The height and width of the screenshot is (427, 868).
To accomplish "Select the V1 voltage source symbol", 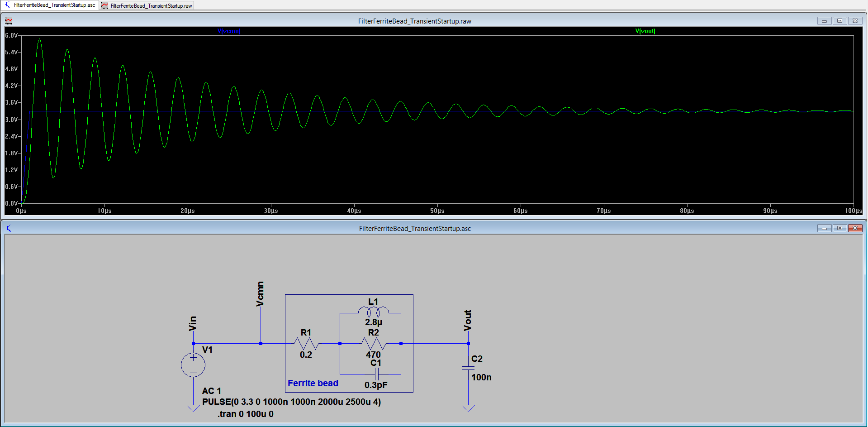I will coord(193,365).
